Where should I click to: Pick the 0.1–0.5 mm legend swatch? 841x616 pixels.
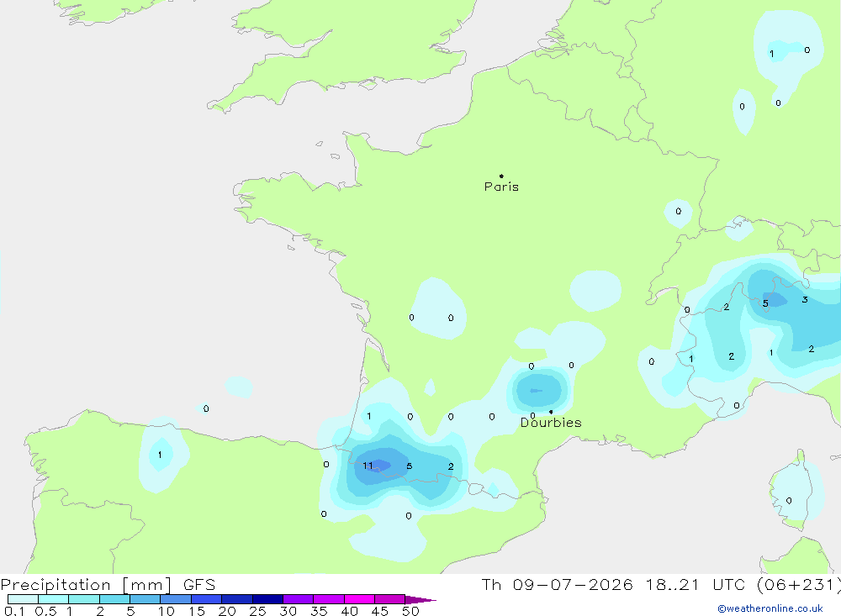pyautogui.click(x=23, y=599)
